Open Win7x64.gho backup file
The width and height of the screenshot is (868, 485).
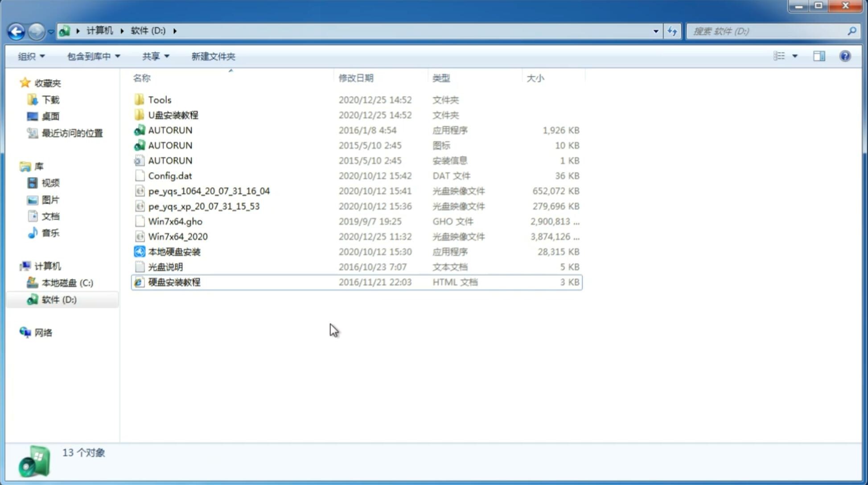tap(175, 221)
